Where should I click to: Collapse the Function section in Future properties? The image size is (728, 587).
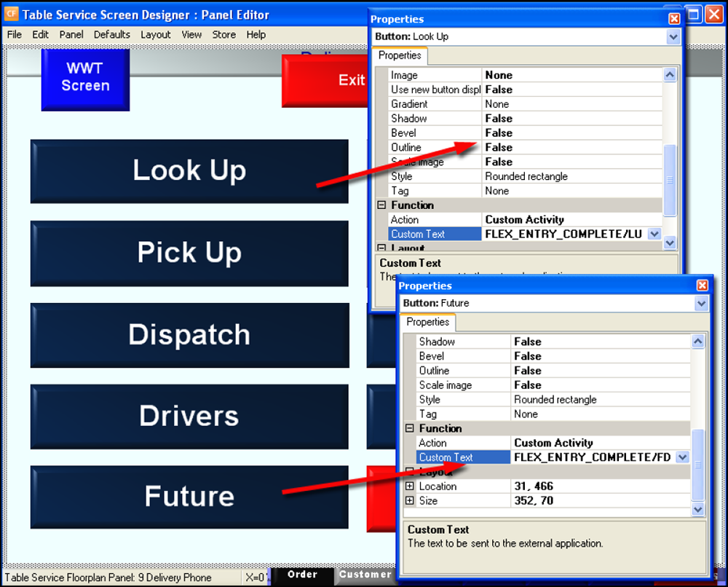coord(409,428)
